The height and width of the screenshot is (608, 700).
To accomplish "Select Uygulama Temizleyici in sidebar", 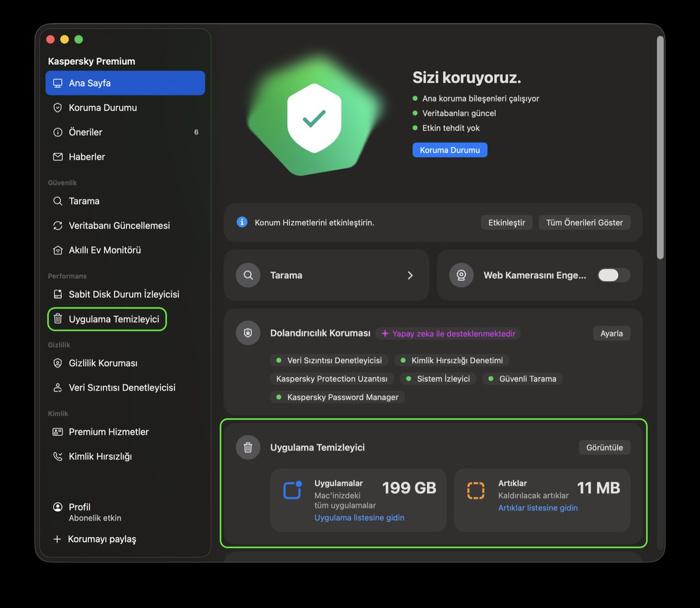I will click(x=107, y=319).
